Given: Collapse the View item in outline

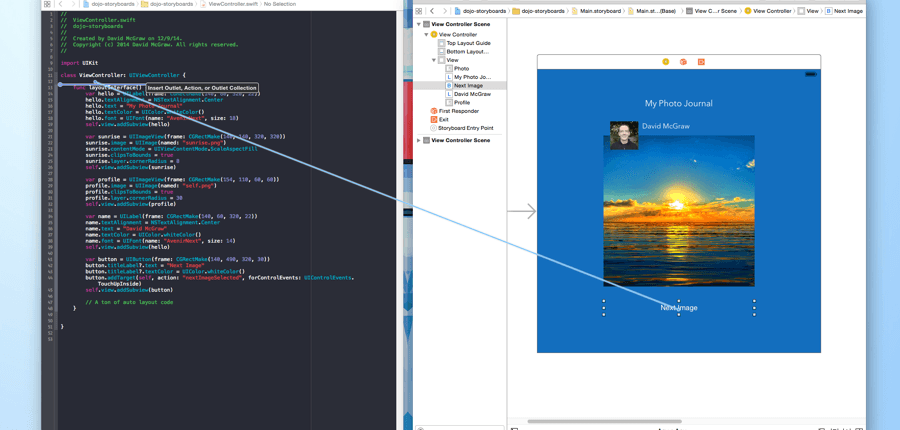Looking at the screenshot, I should [434, 60].
